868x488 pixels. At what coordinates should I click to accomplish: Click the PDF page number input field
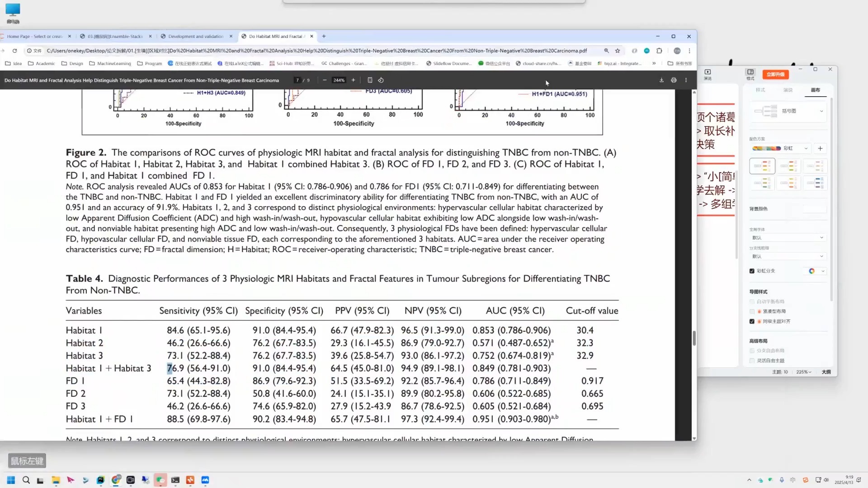point(297,80)
